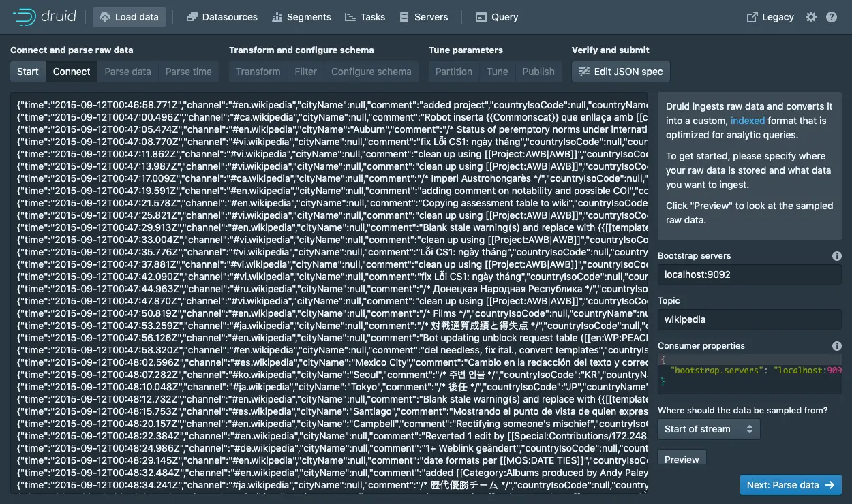Select the Parse data step
The height and width of the screenshot is (504, 852).
tap(127, 72)
